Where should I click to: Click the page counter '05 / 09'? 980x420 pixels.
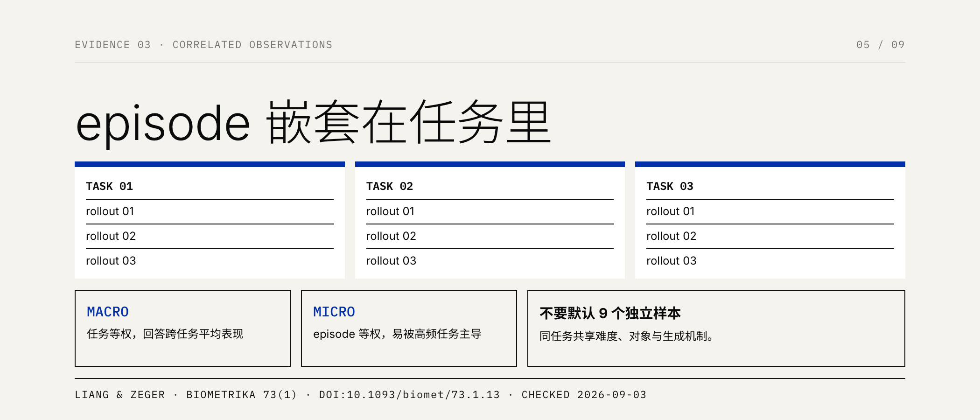(x=881, y=45)
